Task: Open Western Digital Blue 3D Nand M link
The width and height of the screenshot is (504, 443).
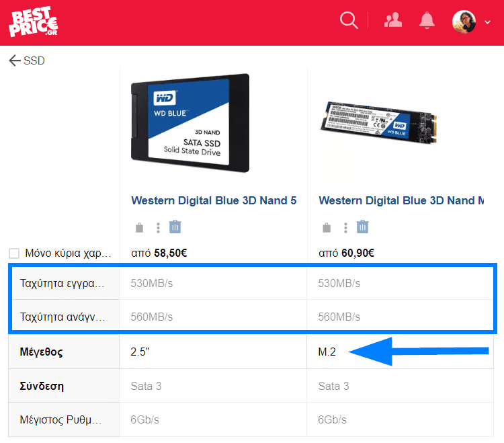Action: coord(401,200)
